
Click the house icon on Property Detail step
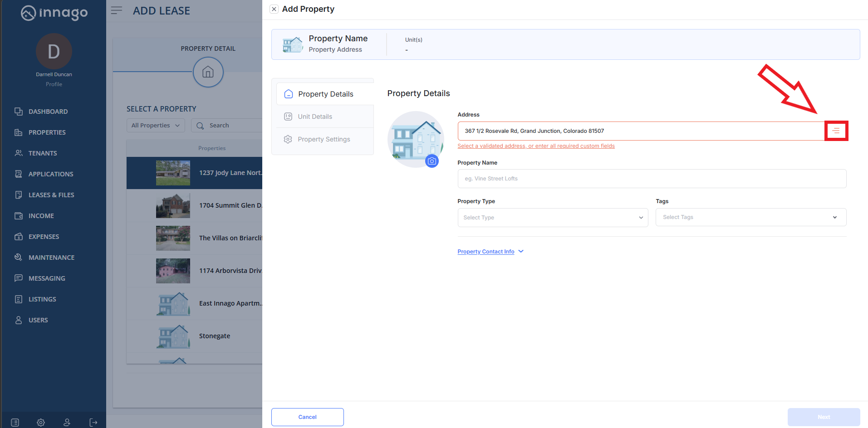[x=208, y=72]
